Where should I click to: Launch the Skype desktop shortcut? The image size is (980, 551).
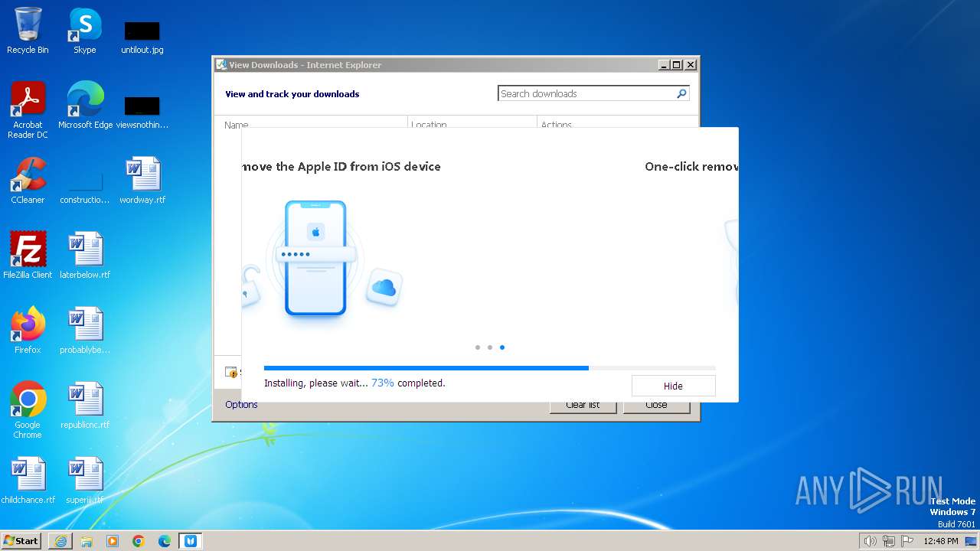point(84,31)
